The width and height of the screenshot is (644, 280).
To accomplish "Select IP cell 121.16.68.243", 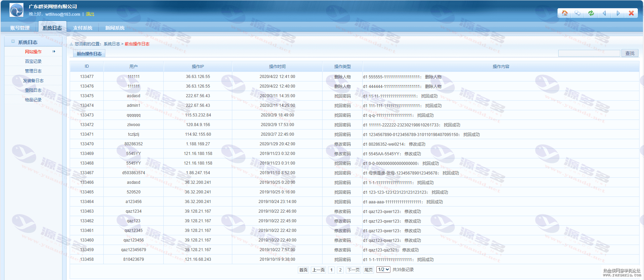I will pos(198,259).
